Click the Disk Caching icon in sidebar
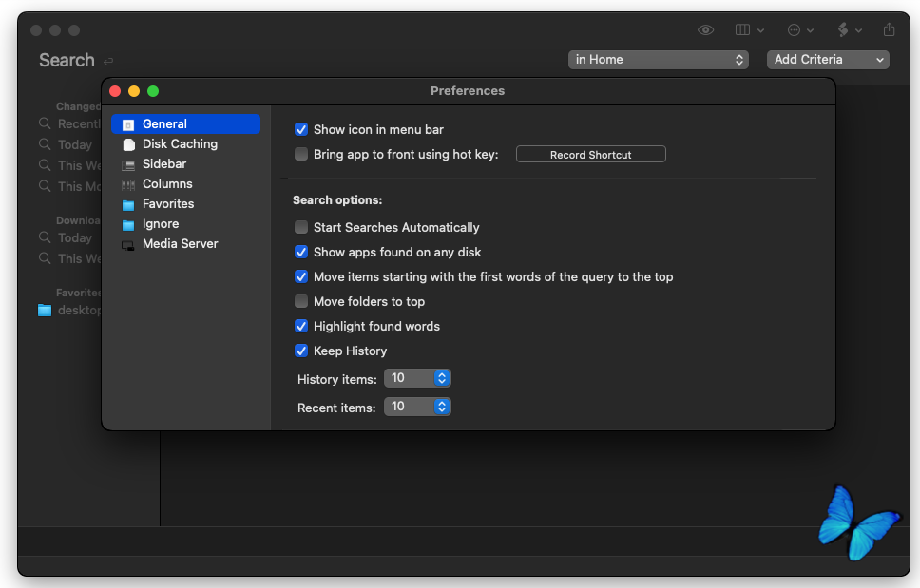 pos(128,144)
